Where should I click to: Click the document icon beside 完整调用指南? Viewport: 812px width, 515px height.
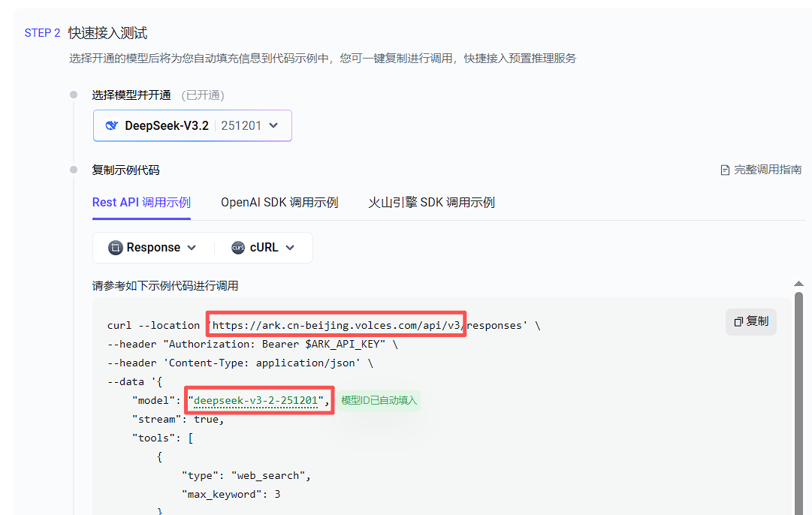tap(725, 170)
